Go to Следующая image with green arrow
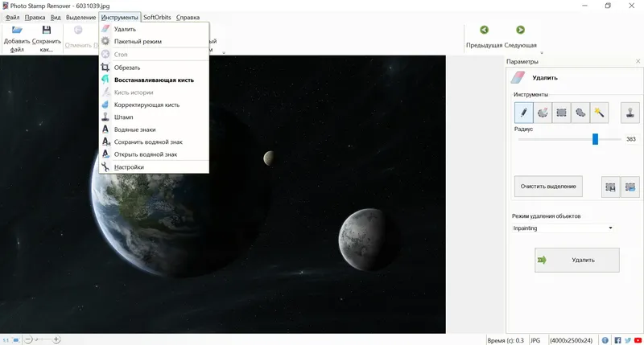 coord(520,37)
